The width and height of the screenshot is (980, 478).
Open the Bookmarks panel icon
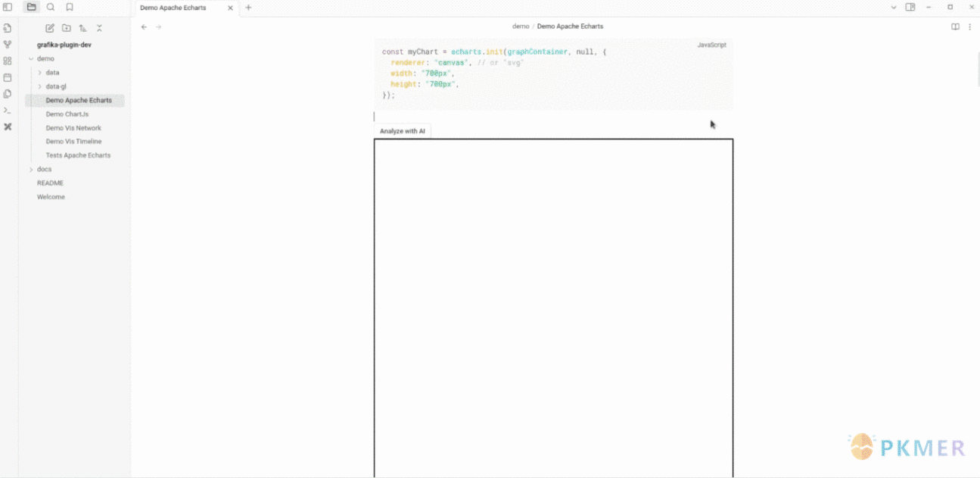tap(70, 7)
